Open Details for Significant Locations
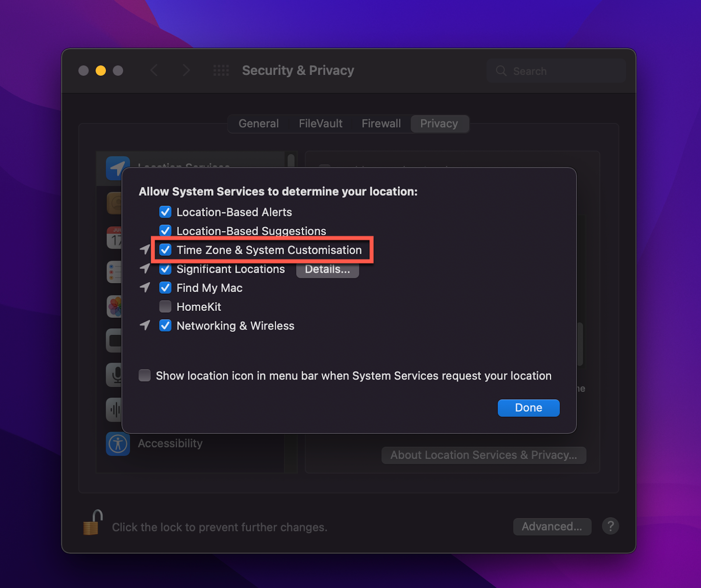701x588 pixels. click(327, 269)
